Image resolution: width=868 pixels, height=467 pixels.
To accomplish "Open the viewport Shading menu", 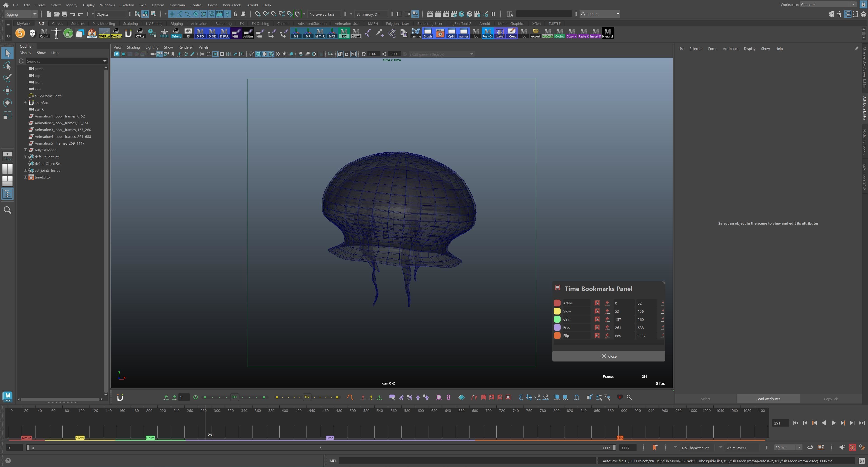I will click(133, 47).
